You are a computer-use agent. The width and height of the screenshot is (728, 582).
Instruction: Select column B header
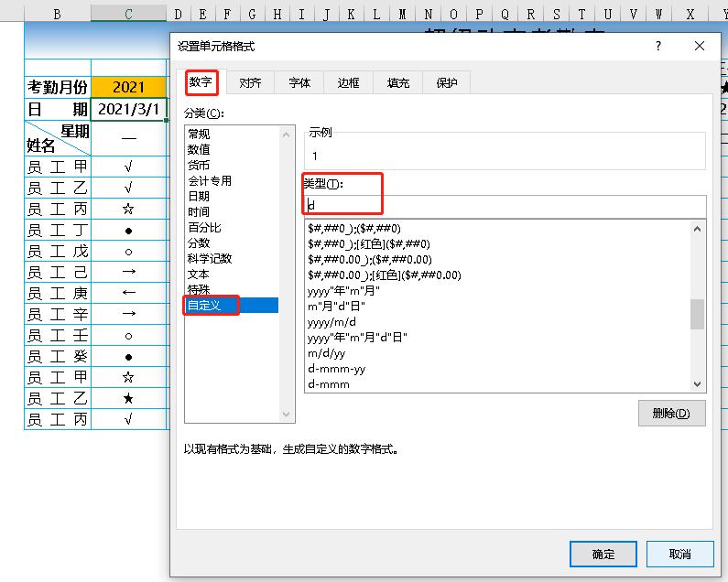pyautogui.click(x=57, y=14)
